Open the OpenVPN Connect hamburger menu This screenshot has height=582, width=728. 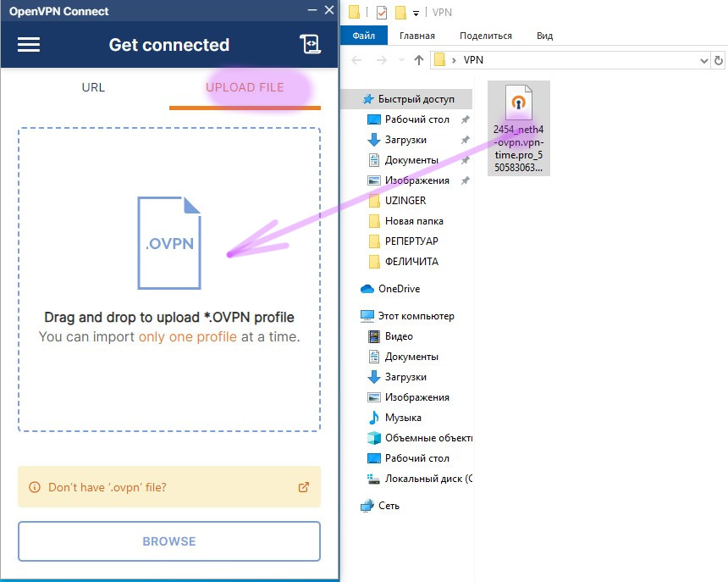pyautogui.click(x=29, y=45)
